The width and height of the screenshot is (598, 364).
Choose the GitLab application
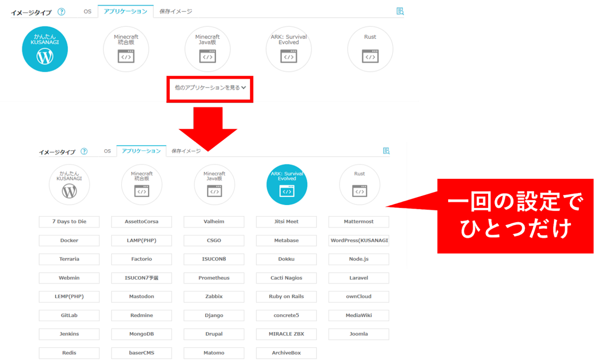[69, 315]
